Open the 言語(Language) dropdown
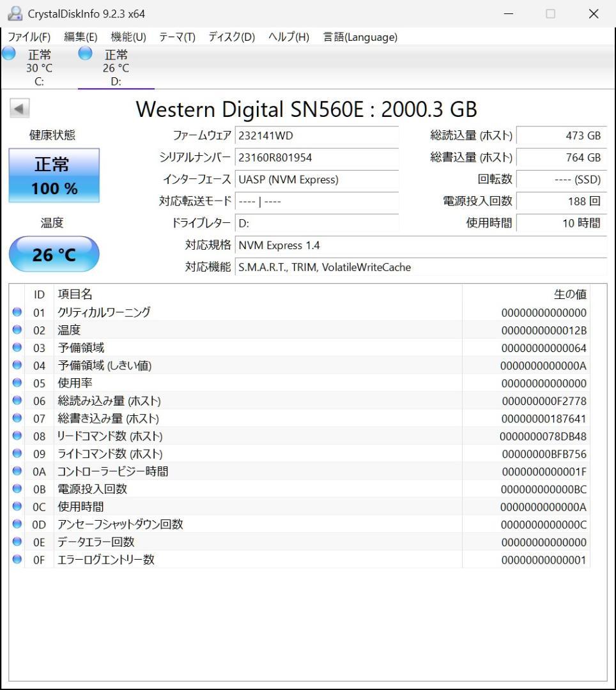 pyautogui.click(x=360, y=37)
